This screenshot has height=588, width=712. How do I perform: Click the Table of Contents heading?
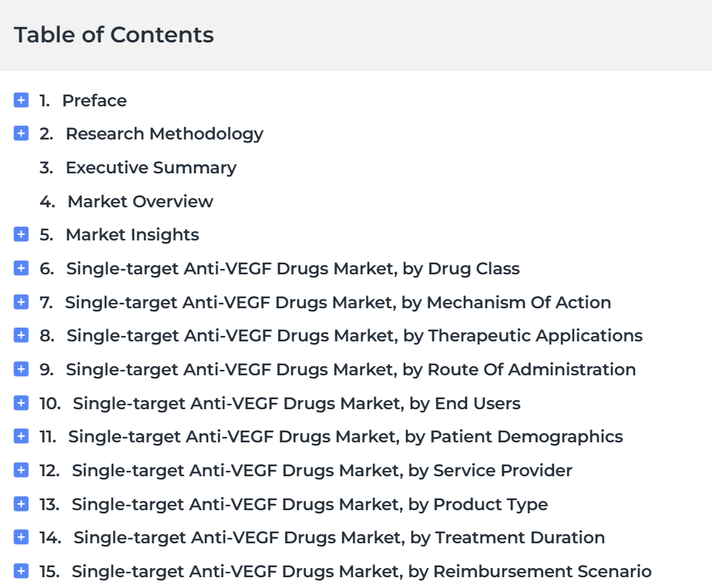114,35
